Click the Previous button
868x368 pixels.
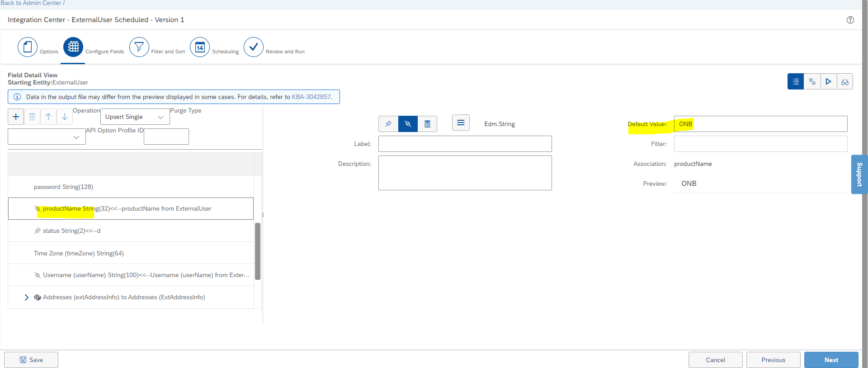(x=773, y=360)
